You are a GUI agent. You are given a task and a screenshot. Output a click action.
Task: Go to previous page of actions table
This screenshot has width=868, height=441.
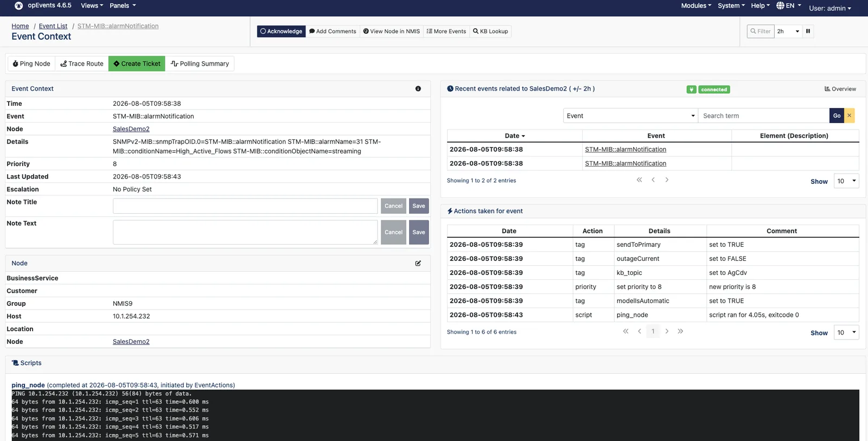(639, 331)
